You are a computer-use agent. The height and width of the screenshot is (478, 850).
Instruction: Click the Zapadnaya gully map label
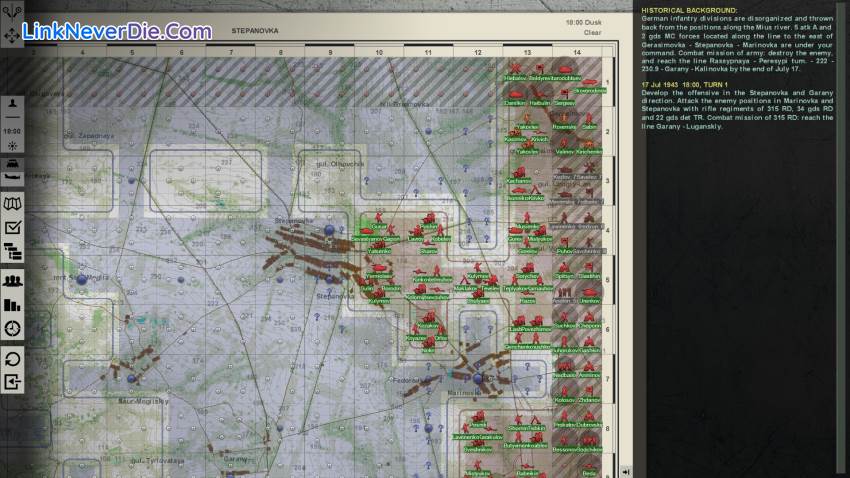click(89, 135)
